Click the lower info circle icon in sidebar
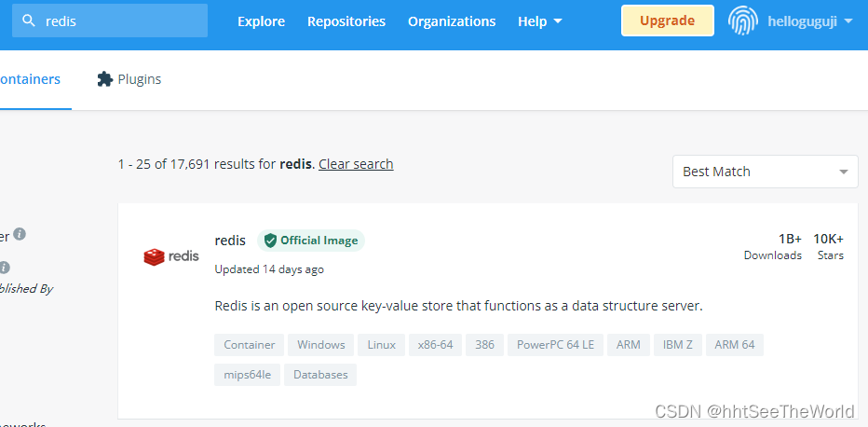The height and width of the screenshot is (427, 868). (x=5, y=267)
